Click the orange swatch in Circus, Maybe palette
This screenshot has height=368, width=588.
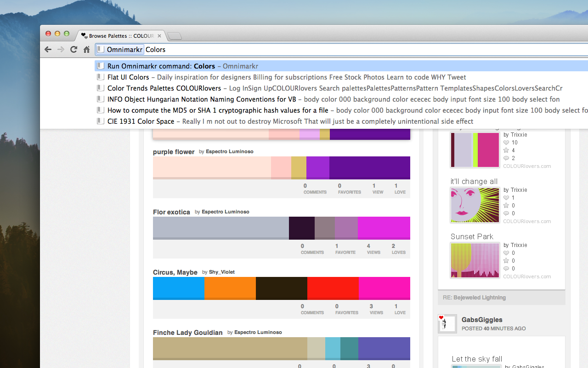tap(230, 288)
